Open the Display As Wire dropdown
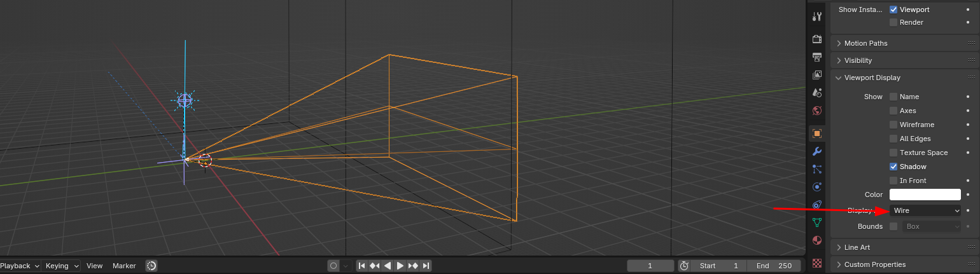The width and height of the screenshot is (980, 274). (x=925, y=210)
